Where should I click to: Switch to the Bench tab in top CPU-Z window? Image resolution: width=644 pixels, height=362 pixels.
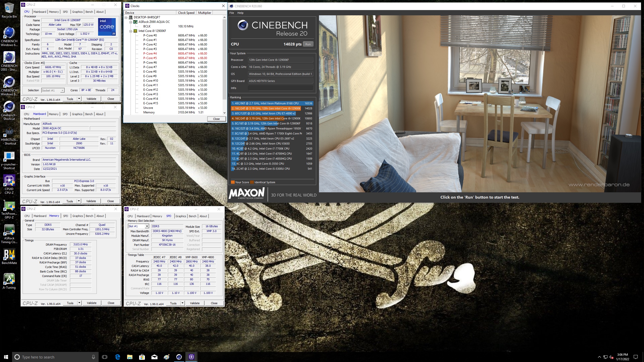[x=89, y=12]
